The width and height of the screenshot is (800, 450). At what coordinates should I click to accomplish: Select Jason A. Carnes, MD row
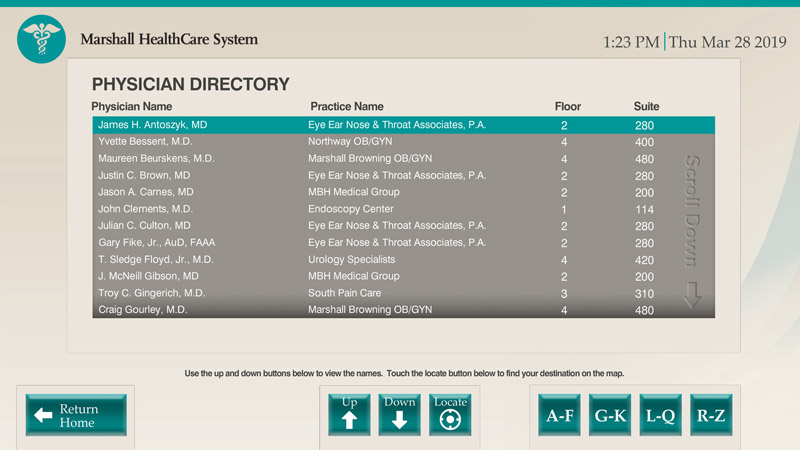[x=404, y=192]
